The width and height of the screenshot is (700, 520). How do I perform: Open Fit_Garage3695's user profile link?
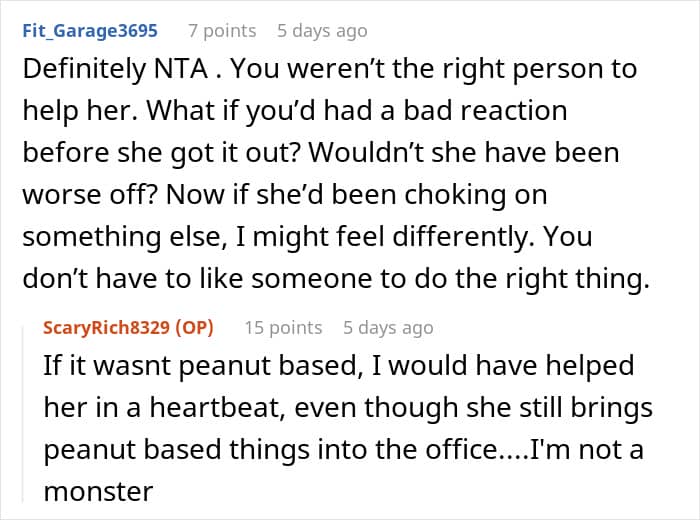tap(90, 31)
